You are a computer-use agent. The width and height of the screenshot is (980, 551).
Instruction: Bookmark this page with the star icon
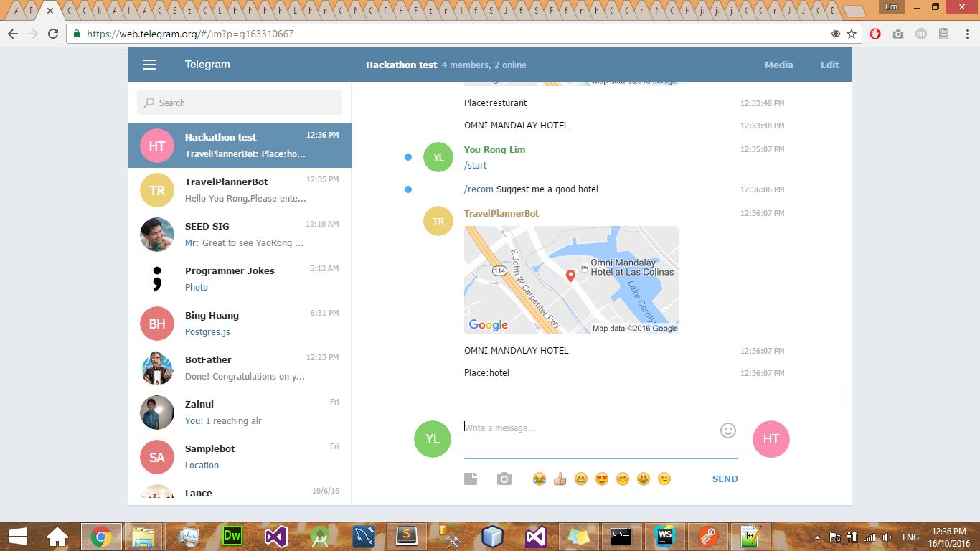(x=852, y=34)
